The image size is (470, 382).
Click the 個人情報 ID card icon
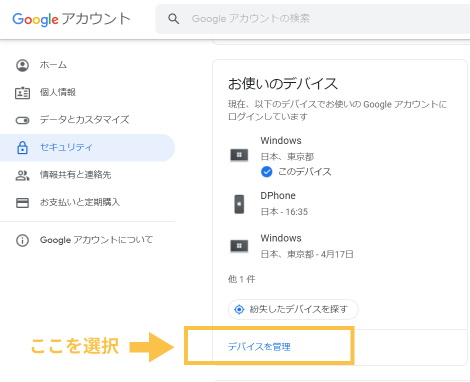22,93
